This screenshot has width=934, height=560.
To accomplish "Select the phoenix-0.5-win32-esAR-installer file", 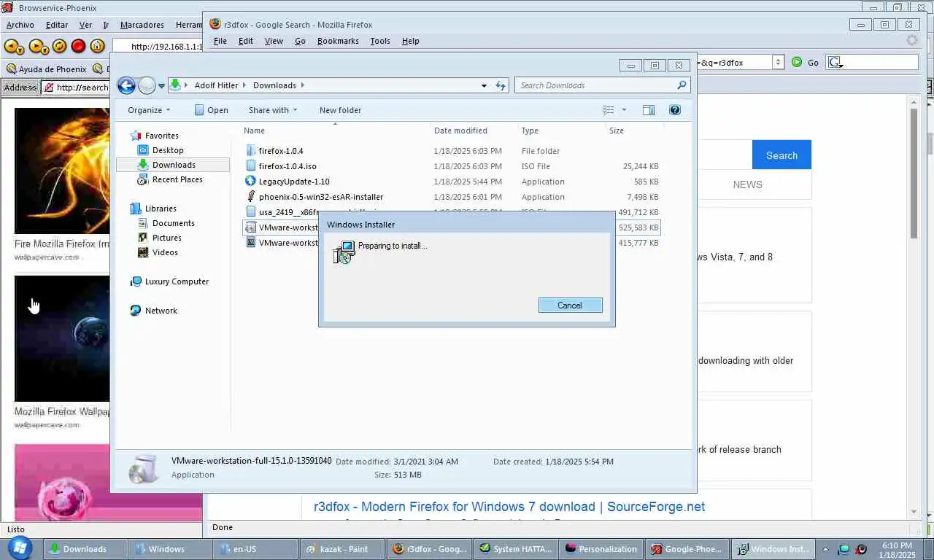I will [x=321, y=197].
